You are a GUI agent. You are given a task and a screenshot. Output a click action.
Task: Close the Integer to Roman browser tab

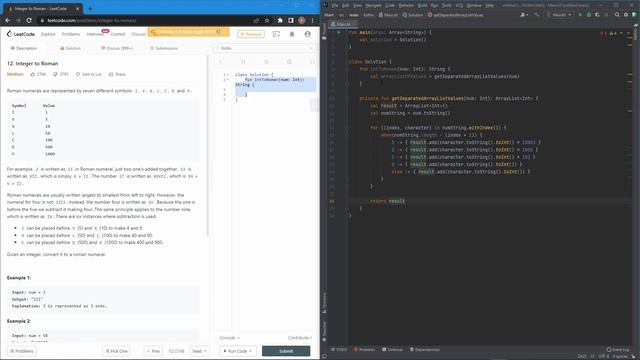[78, 8]
